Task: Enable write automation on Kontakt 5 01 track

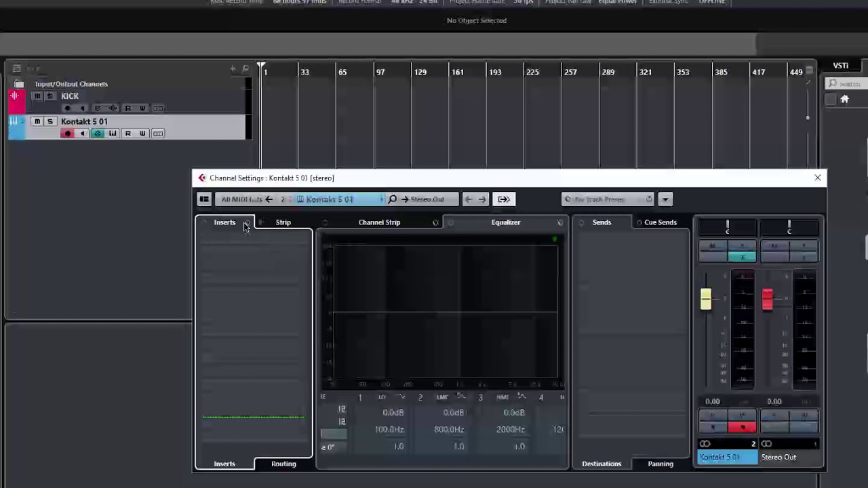Action: (x=142, y=134)
